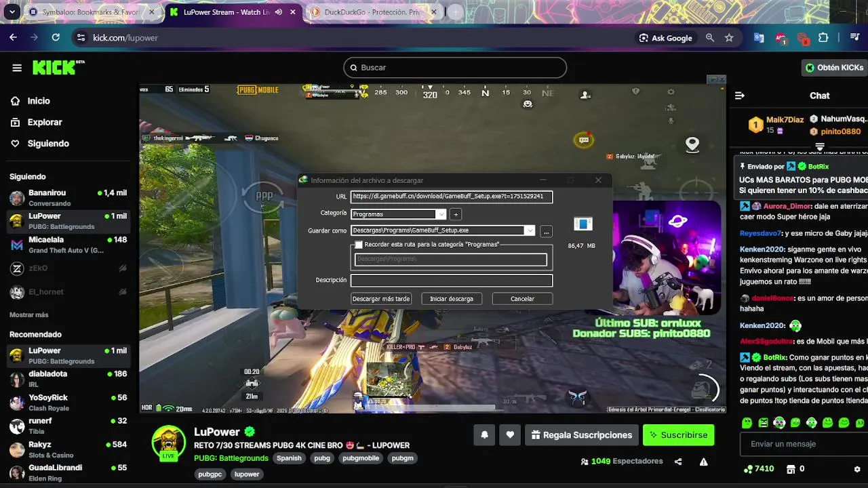The width and height of the screenshot is (868, 488).
Task: Focus the Buscar search field
Action: [x=455, y=68]
